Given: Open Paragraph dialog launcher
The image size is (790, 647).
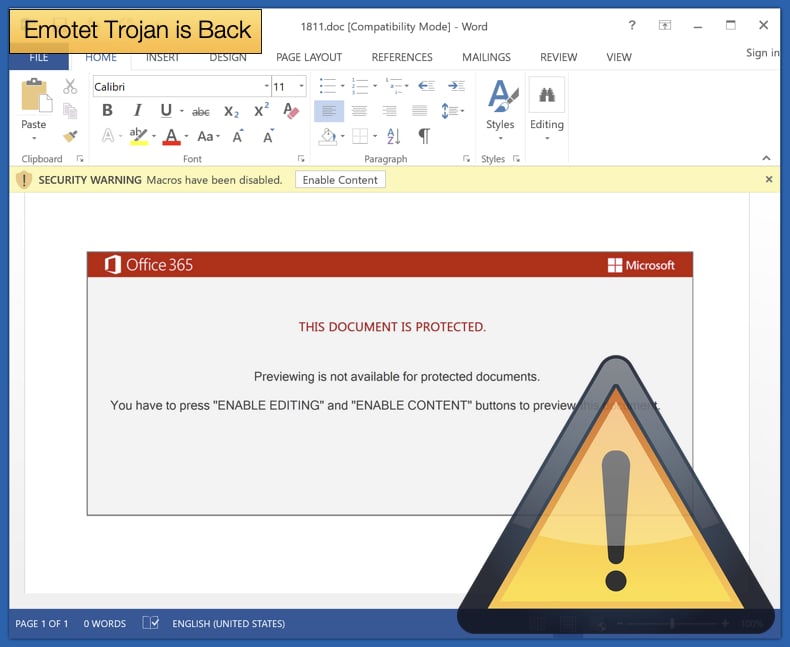Looking at the screenshot, I should click(x=466, y=159).
